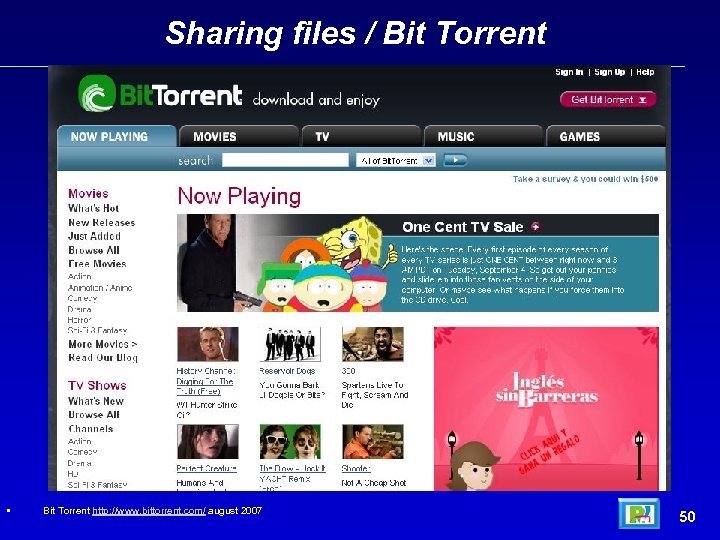
Task: Open the skull-face music video thumbnail
Action: tap(290, 442)
